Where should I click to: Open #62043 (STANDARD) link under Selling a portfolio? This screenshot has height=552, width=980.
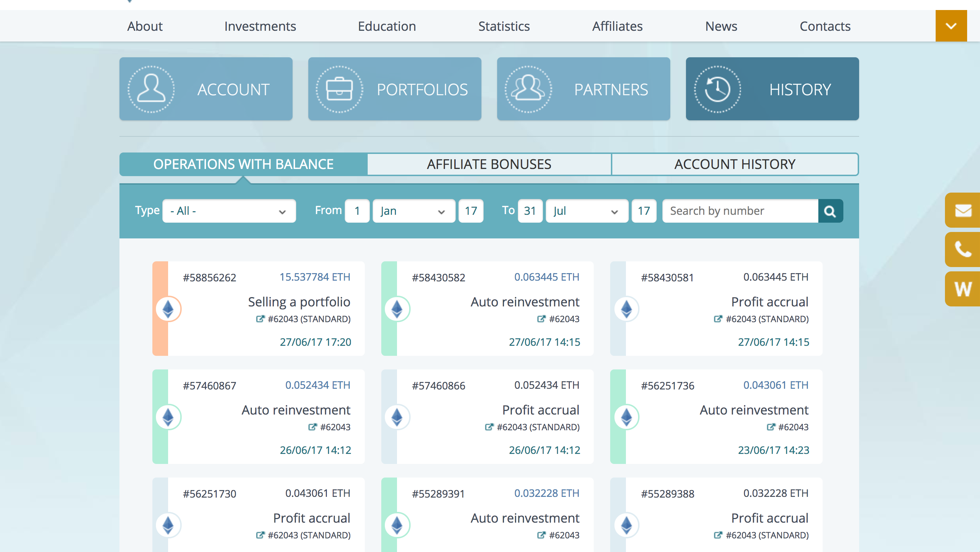pyautogui.click(x=309, y=319)
